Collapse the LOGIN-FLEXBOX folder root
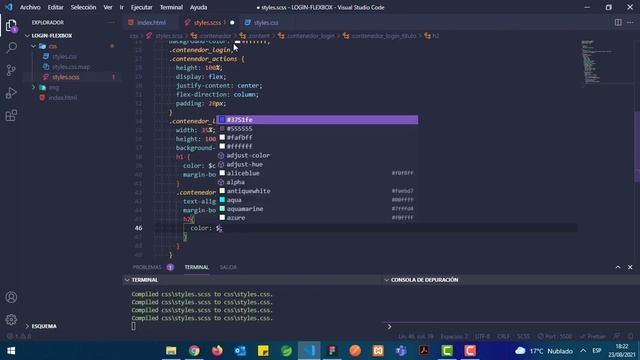This screenshot has height=360, width=640. (x=27, y=36)
